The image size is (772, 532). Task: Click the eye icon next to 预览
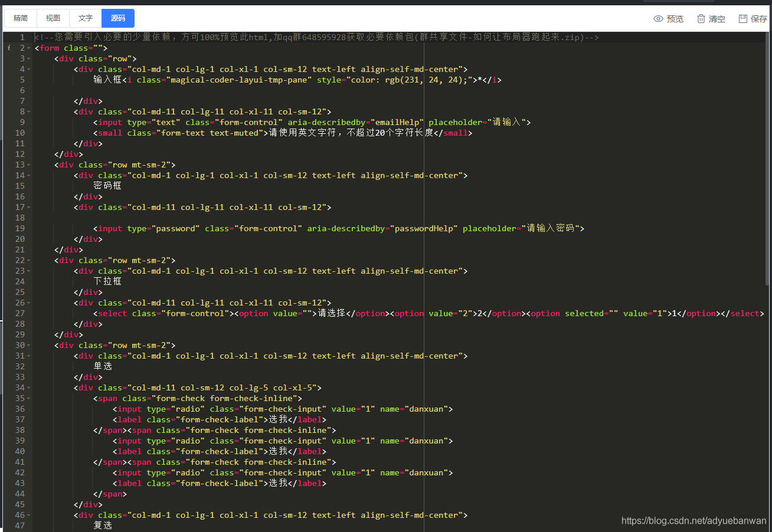click(658, 19)
